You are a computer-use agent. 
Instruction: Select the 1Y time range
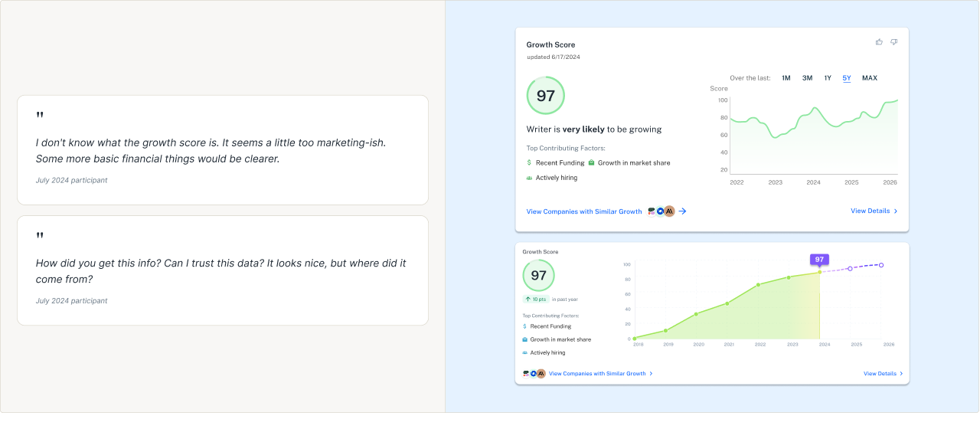click(828, 78)
